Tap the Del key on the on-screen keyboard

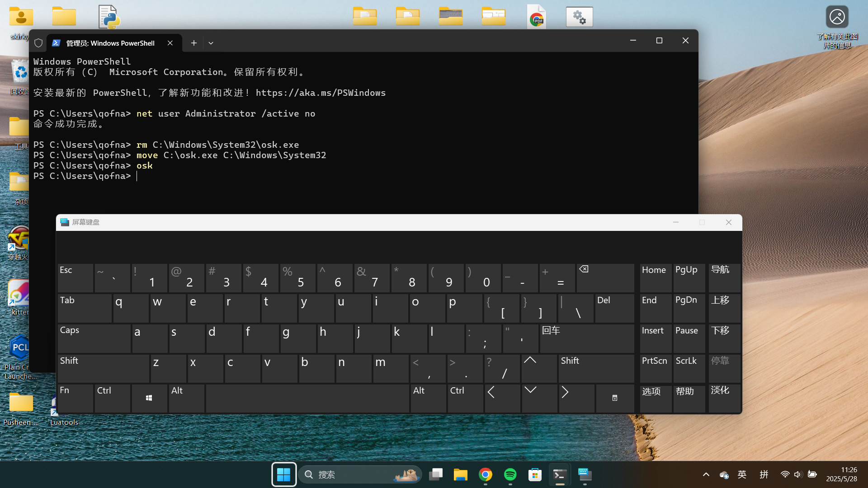pyautogui.click(x=615, y=308)
